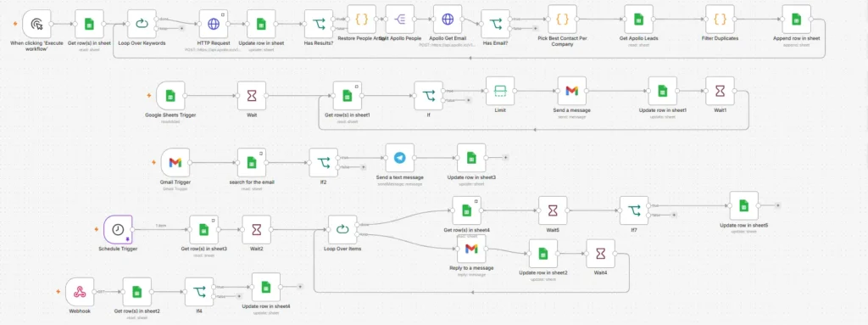Add node on the If4 false branch

tap(238, 296)
